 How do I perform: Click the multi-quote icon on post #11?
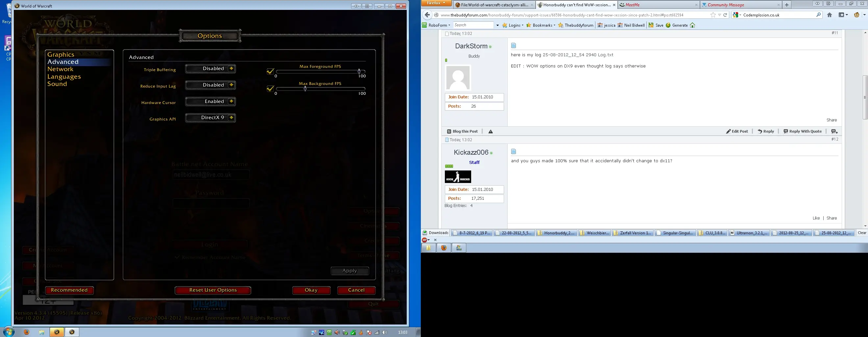coord(834,131)
